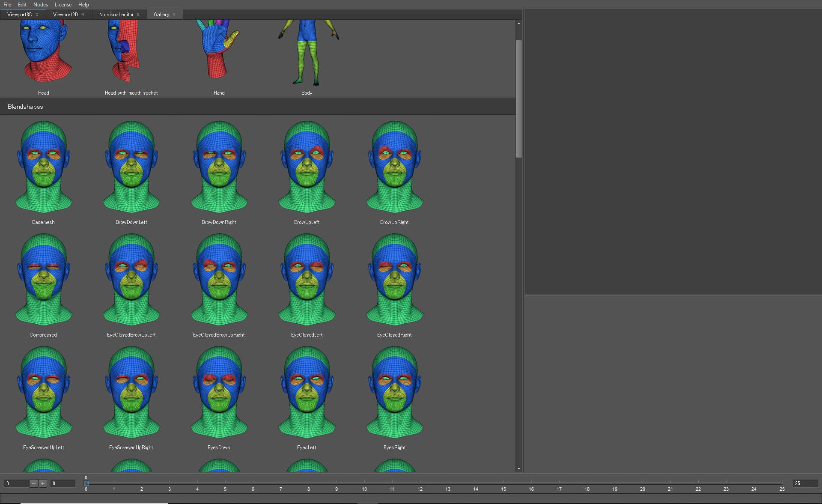This screenshot has height=504, width=822.
Task: Click the Head with mouth socket label
Action: point(131,93)
